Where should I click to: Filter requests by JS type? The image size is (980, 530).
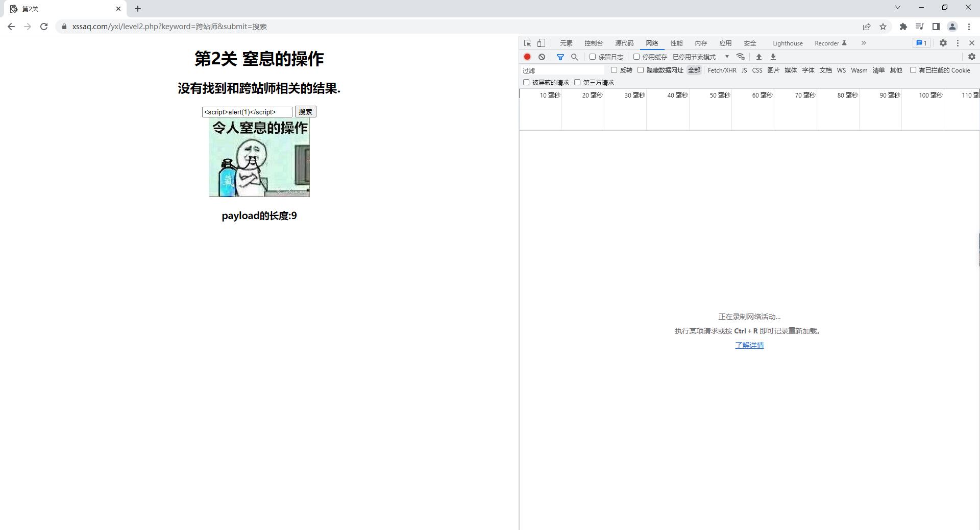point(744,70)
